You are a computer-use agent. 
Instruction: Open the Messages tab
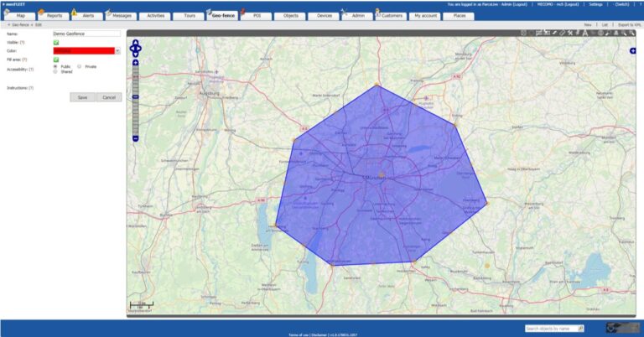pos(122,16)
